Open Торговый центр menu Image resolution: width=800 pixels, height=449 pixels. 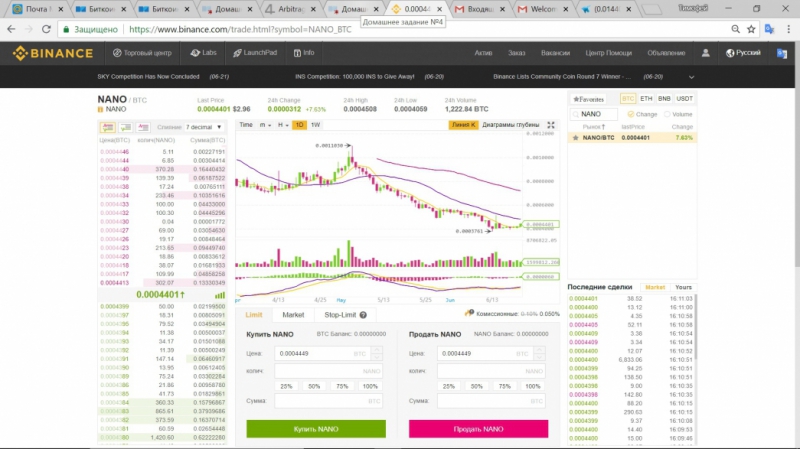[142, 53]
